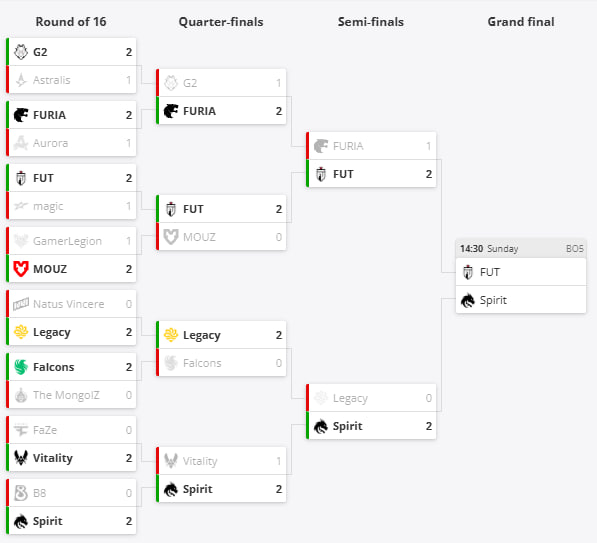Click the red MOUZ heart logo
Viewport: 597px width, 543px height.
click(21, 269)
